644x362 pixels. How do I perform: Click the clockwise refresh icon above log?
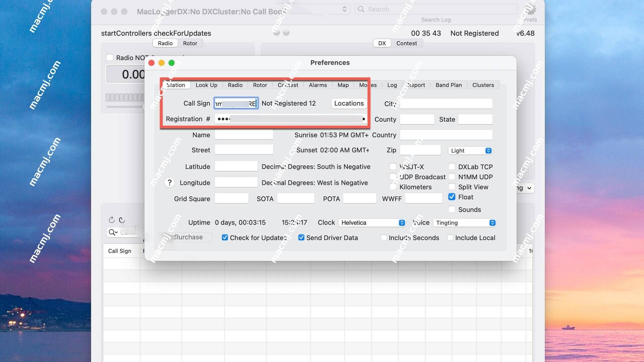[112, 220]
